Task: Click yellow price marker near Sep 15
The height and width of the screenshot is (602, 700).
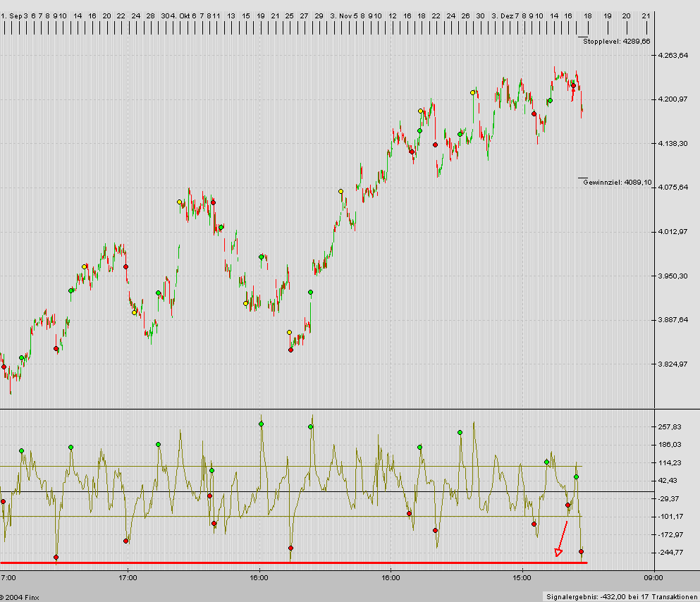Action: click(84, 267)
